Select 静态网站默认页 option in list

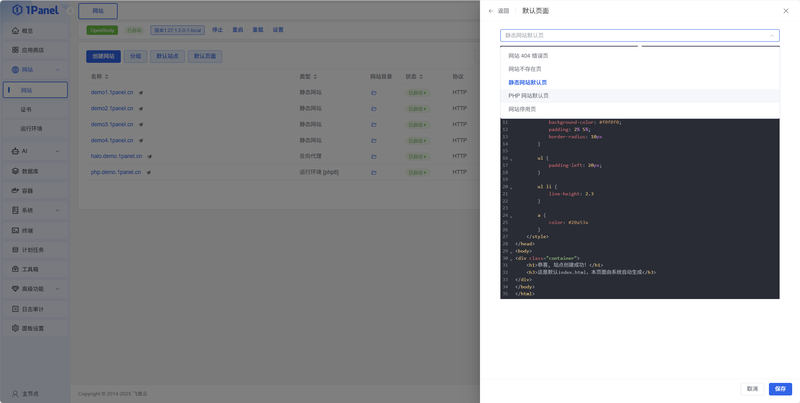(x=640, y=83)
